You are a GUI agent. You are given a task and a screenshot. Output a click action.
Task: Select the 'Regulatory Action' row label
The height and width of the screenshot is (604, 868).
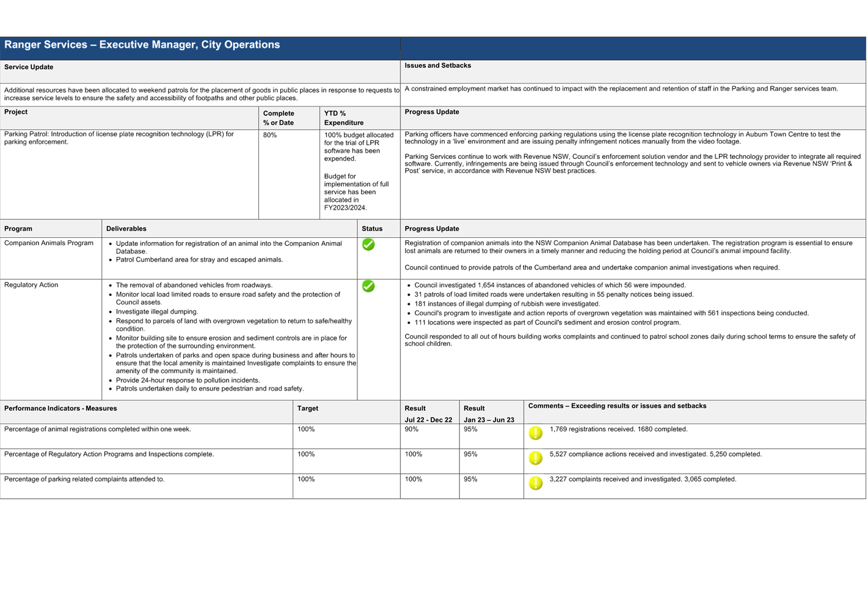(31, 285)
